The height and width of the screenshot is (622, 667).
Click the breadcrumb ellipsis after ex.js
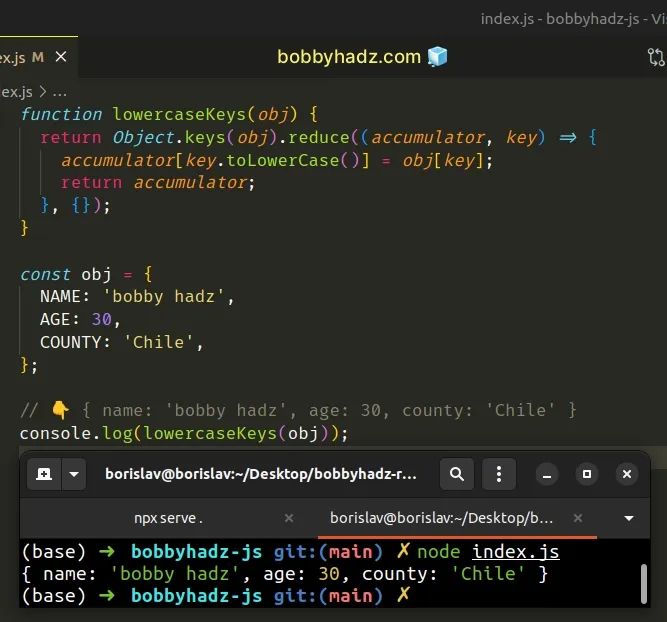[x=60, y=92]
